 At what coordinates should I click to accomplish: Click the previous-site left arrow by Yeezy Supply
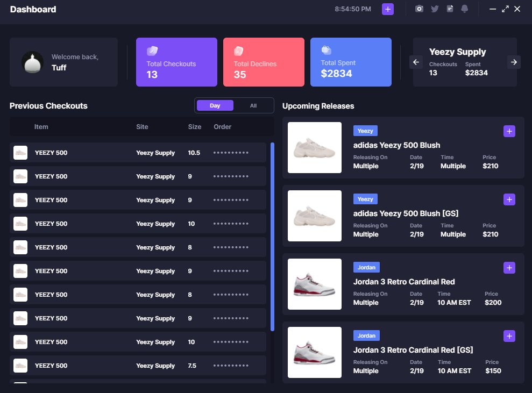pyautogui.click(x=416, y=62)
